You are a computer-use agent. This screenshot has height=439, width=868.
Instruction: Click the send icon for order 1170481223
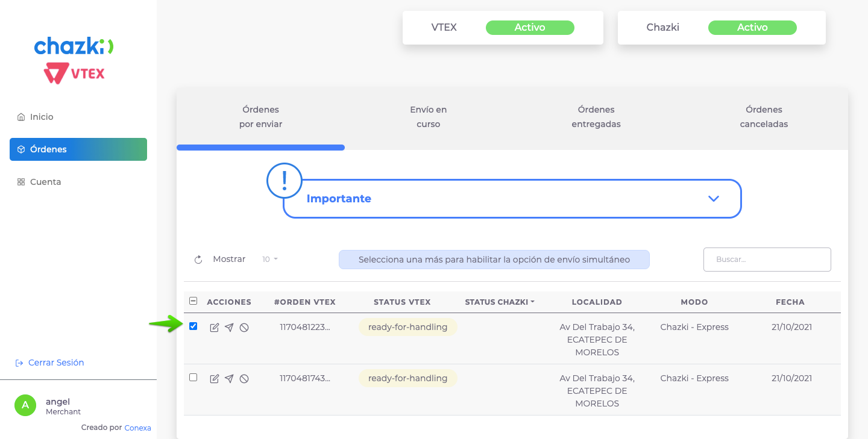click(229, 328)
